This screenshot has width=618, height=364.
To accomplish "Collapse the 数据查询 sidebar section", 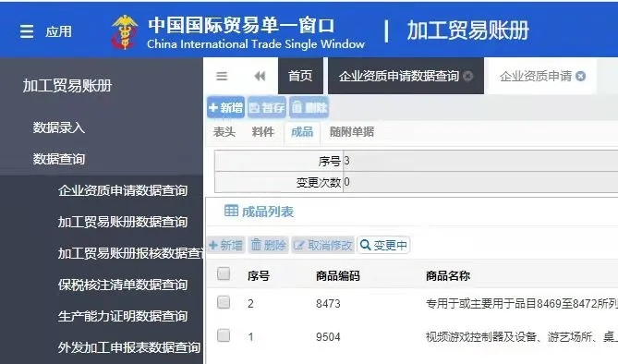I will click(x=59, y=159).
